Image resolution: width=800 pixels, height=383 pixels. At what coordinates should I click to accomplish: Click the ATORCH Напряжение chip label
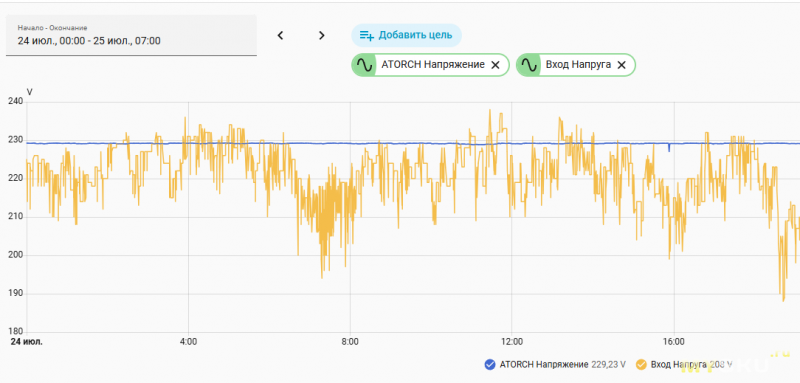coord(433,65)
